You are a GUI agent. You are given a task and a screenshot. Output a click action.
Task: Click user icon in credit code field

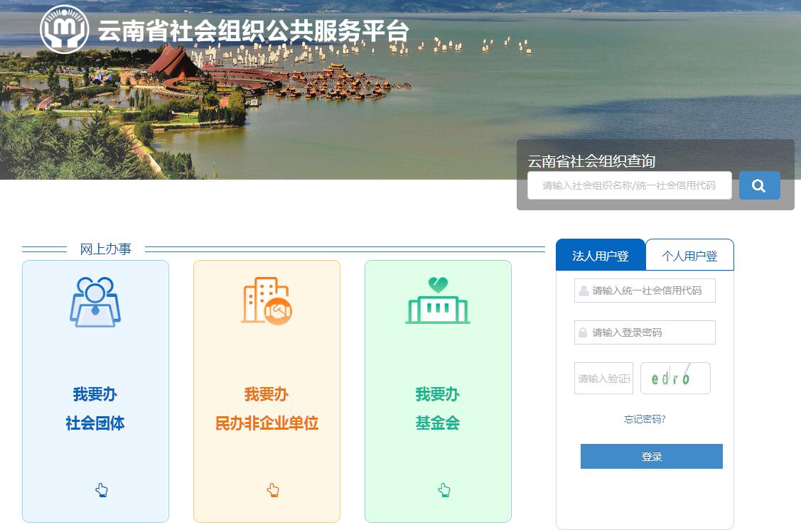point(584,291)
